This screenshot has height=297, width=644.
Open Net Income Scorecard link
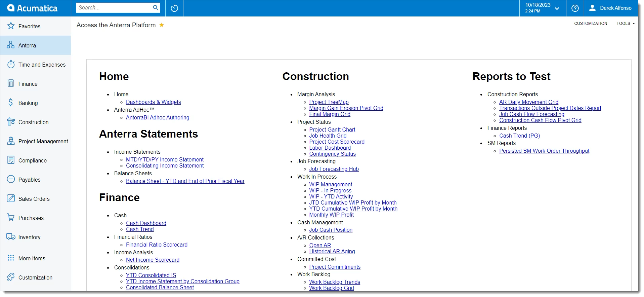click(x=153, y=260)
